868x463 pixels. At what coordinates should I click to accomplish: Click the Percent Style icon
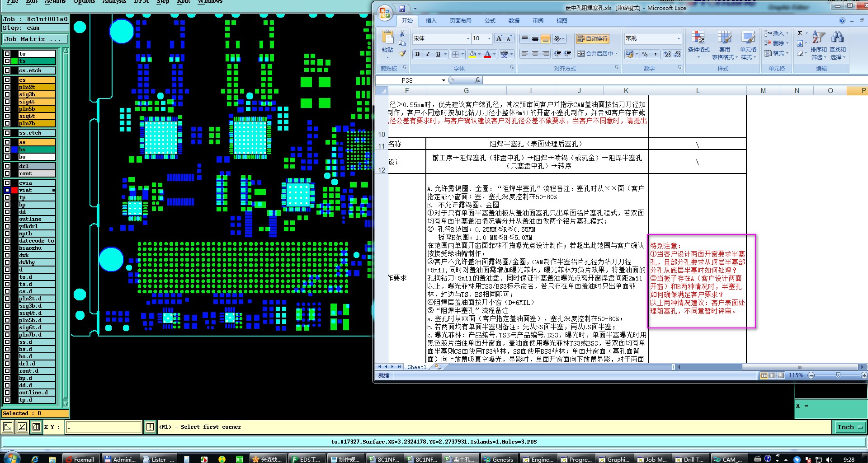click(645, 54)
